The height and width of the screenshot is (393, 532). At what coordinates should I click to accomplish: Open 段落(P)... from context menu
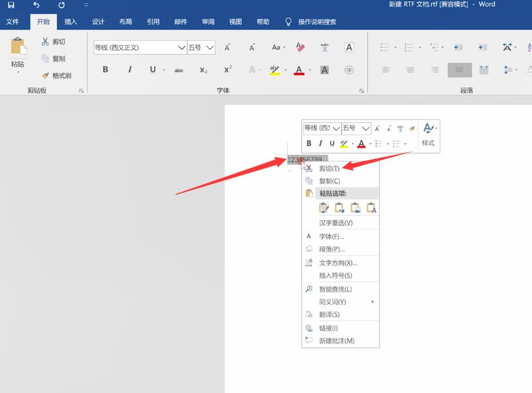341,249
